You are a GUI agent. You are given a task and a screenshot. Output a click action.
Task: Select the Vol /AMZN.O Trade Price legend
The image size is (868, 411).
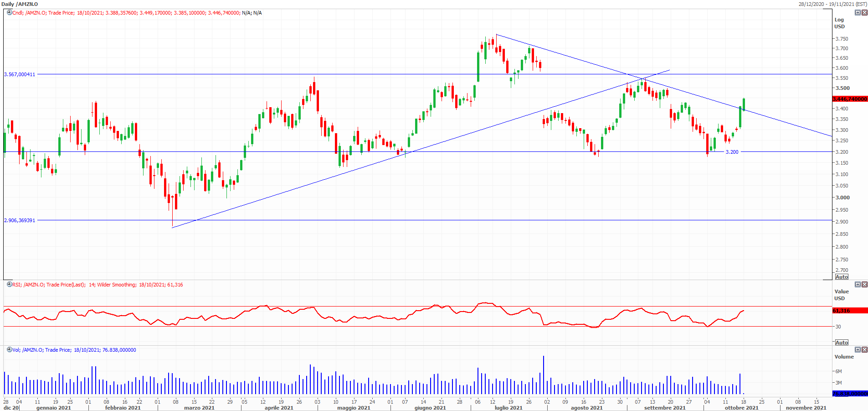[74, 350]
